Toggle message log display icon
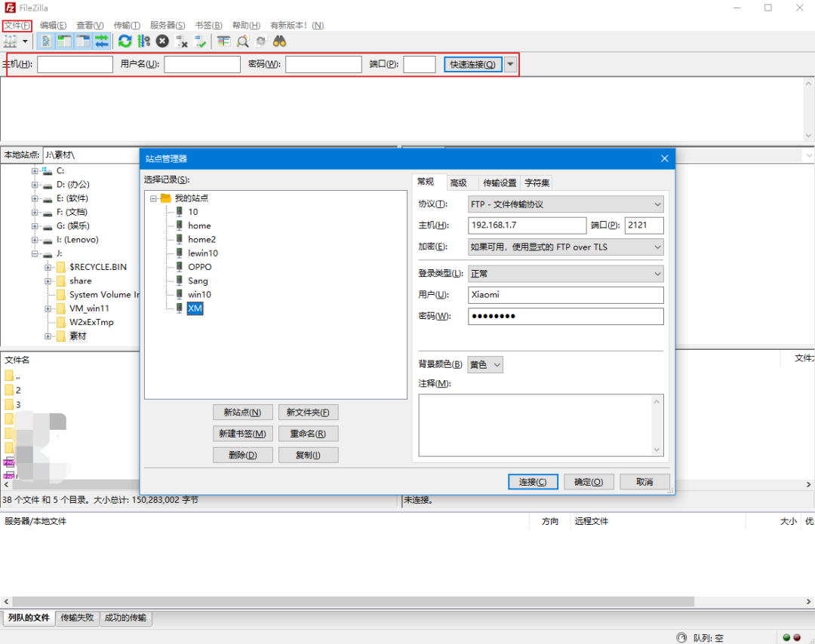The width and height of the screenshot is (815, 644). [46, 41]
